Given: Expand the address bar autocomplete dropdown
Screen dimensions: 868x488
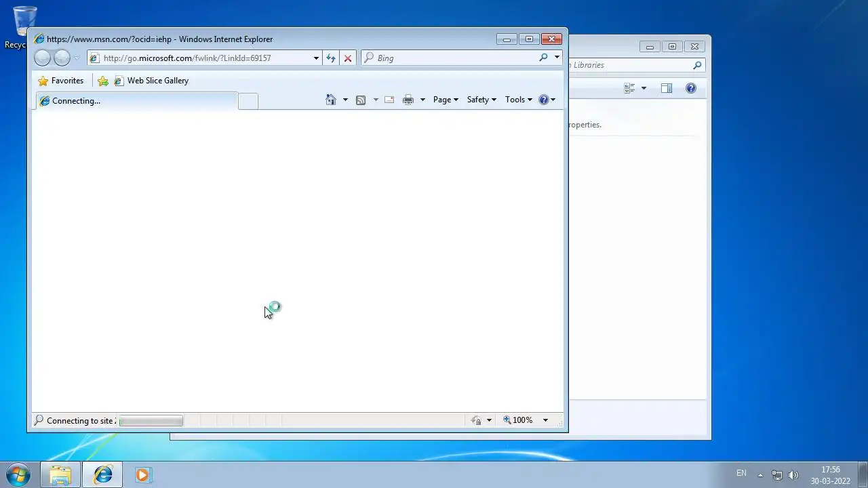Looking at the screenshot, I should [316, 58].
